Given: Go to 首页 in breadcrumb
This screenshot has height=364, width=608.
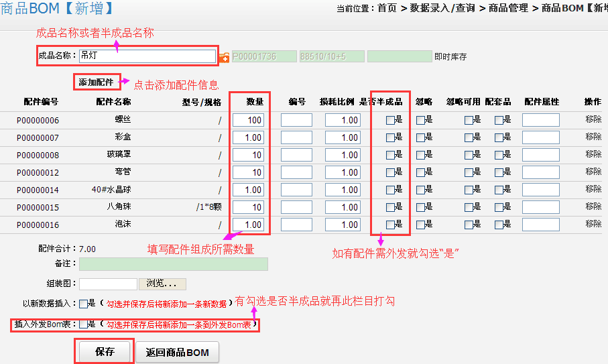Looking at the screenshot, I should (x=387, y=8).
